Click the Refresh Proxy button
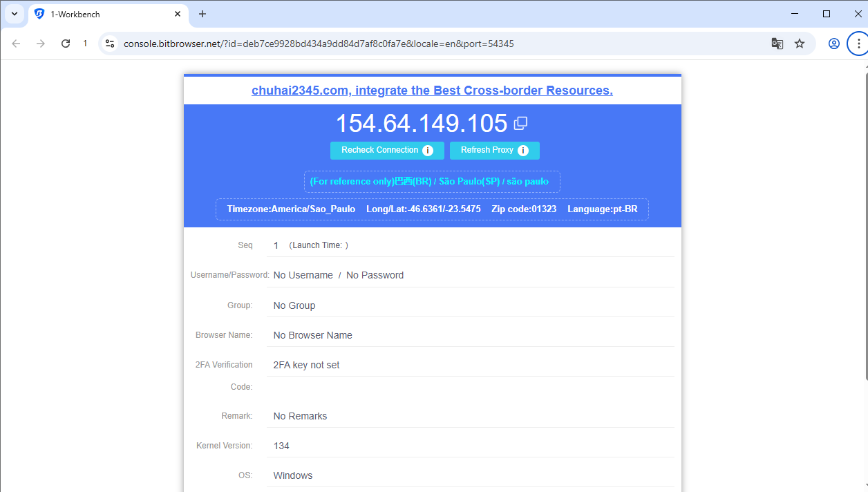The image size is (868, 492). pos(495,151)
